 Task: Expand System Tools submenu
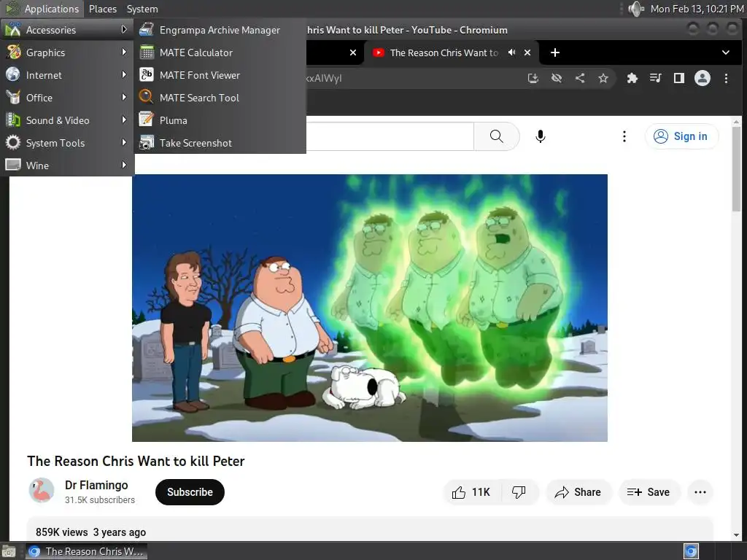[67, 143]
